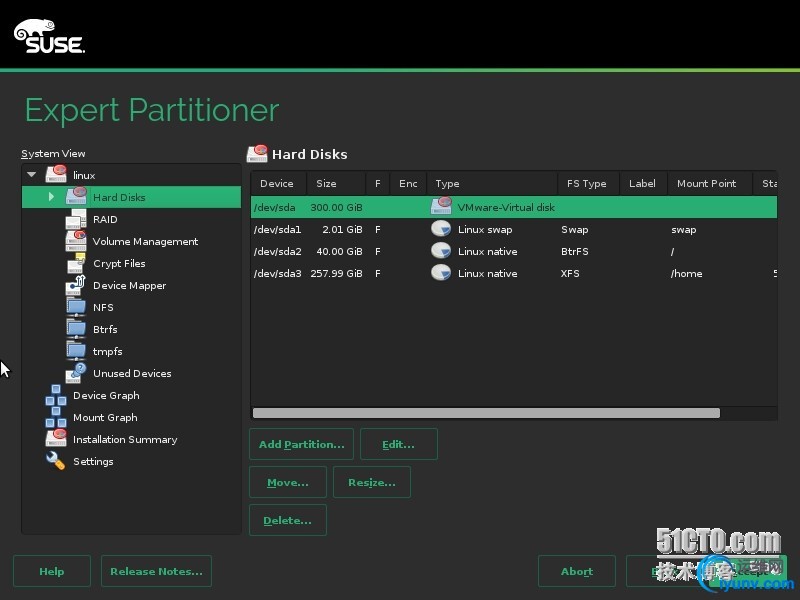Open Mount Graph in the tree
Screen dimensions: 800x600
(x=105, y=417)
